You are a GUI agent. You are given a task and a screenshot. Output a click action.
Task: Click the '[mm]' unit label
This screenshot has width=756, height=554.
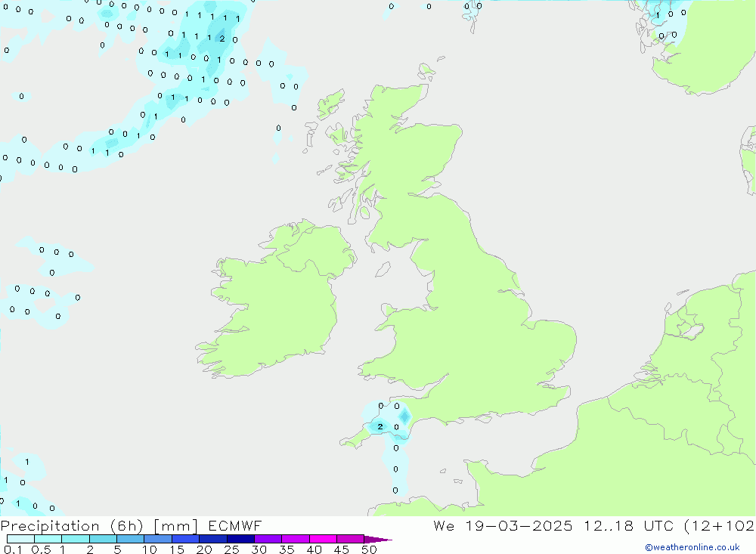175,525
